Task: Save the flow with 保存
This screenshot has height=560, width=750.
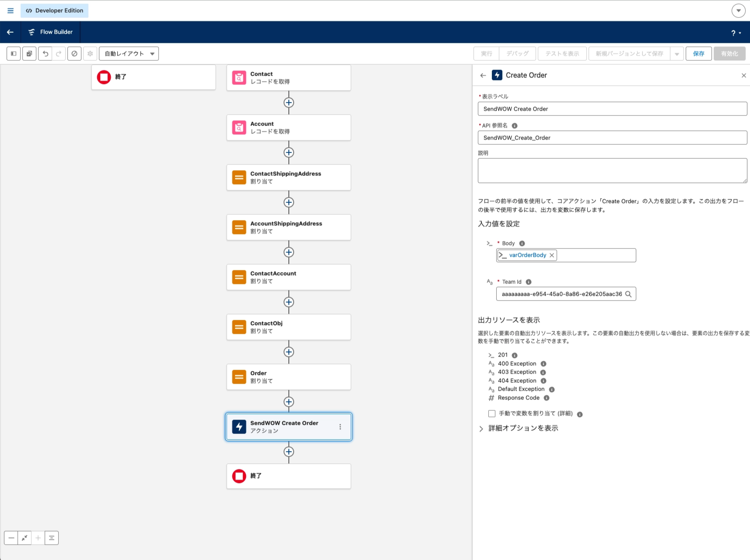Action: point(699,53)
